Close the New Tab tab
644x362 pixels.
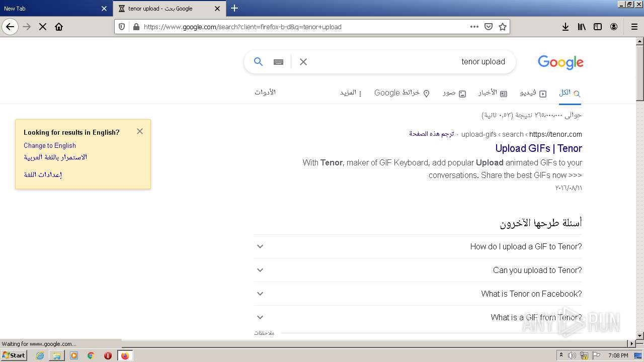click(x=104, y=9)
